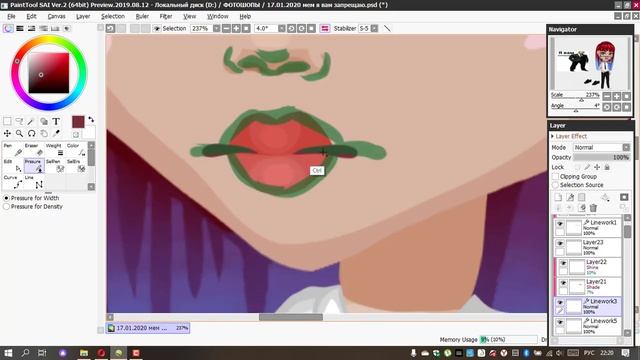The image size is (640, 360).
Task: Hide the Layer22 layer
Action: click(563, 263)
